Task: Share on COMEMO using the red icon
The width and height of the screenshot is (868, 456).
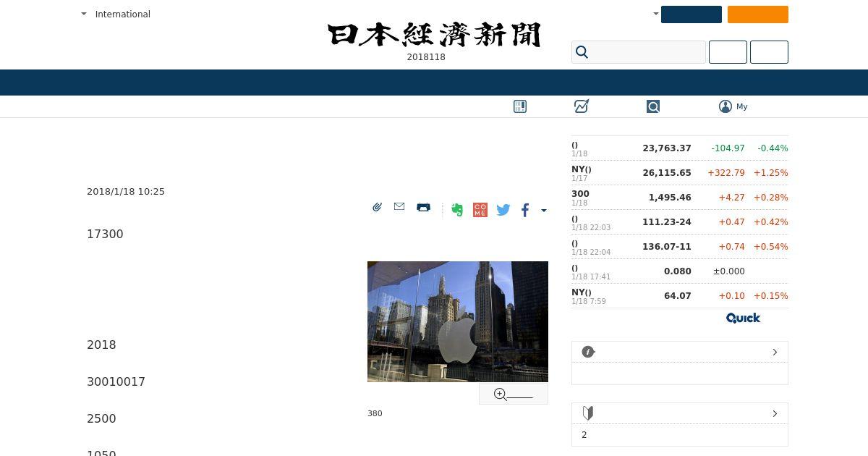Action: [480, 210]
